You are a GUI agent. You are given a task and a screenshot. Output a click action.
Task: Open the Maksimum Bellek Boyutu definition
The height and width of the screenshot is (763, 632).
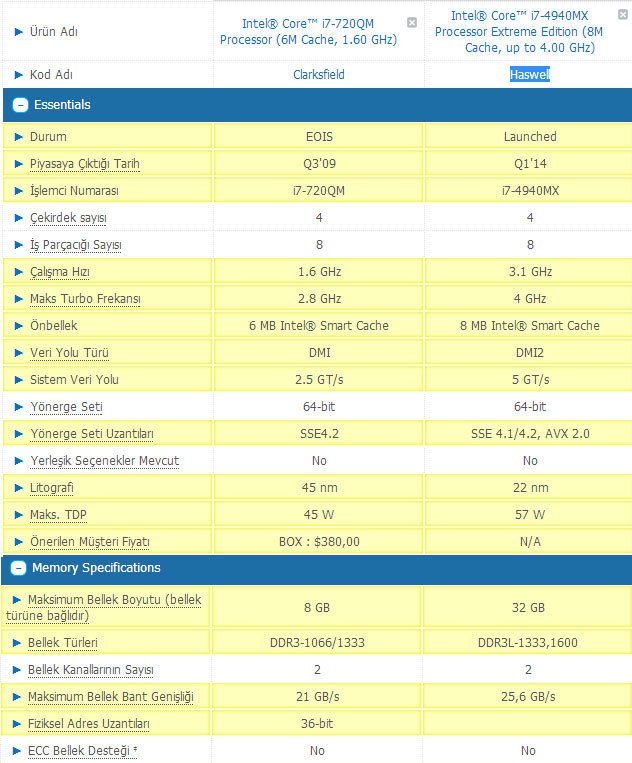(x=104, y=608)
